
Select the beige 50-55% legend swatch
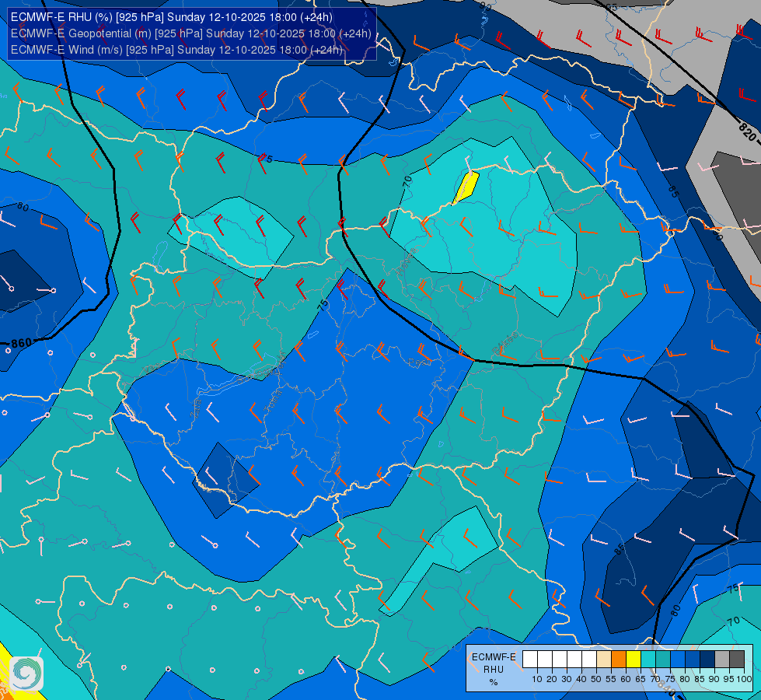pyautogui.click(x=604, y=660)
